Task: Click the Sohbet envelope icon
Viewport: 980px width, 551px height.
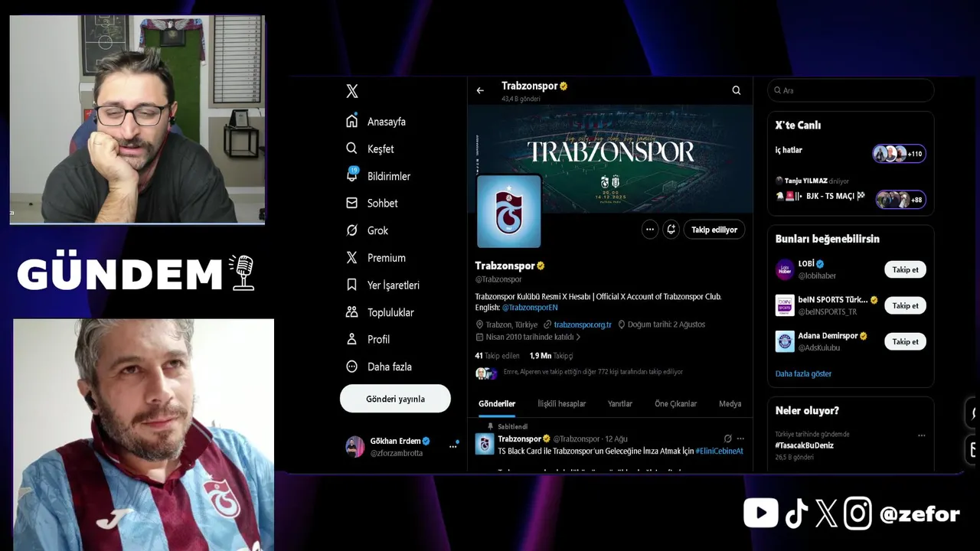Action: tap(351, 203)
